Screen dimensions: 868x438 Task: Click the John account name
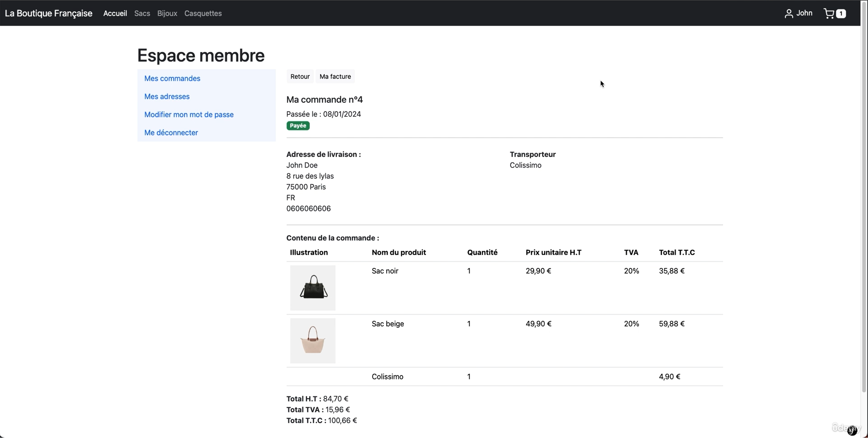(804, 13)
